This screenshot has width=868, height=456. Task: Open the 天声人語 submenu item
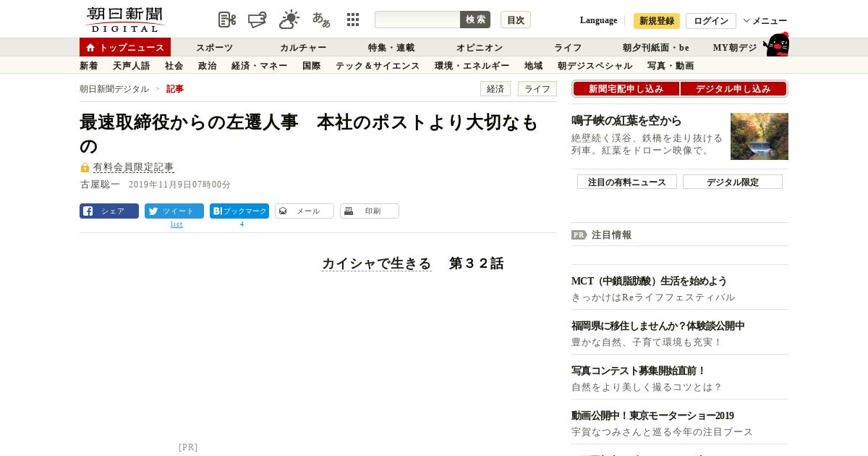click(x=132, y=66)
